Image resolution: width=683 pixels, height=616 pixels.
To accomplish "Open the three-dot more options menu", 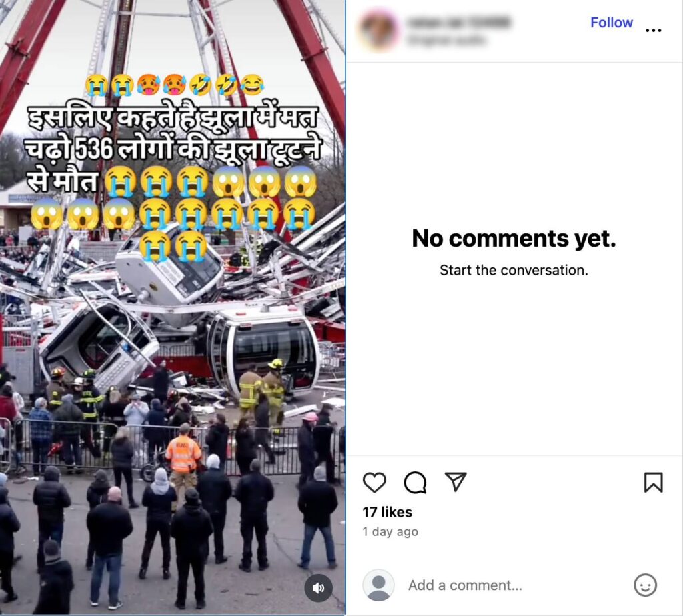I will (x=654, y=30).
